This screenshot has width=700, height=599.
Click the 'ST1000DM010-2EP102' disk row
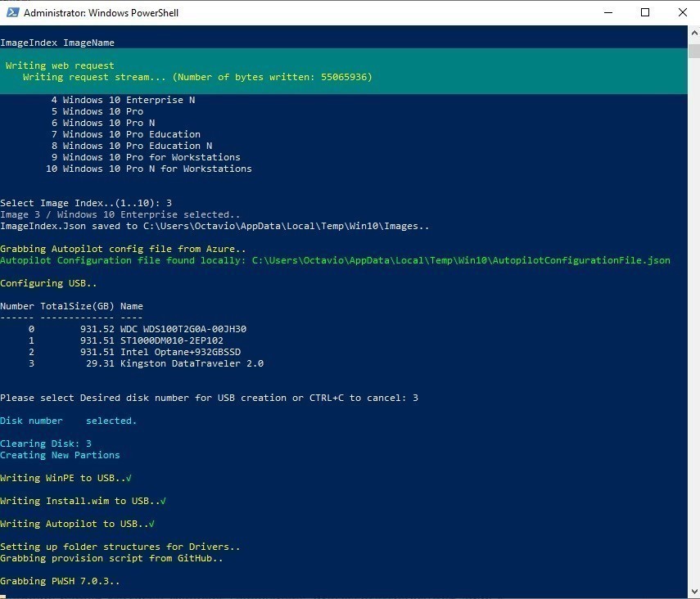click(x=125, y=340)
